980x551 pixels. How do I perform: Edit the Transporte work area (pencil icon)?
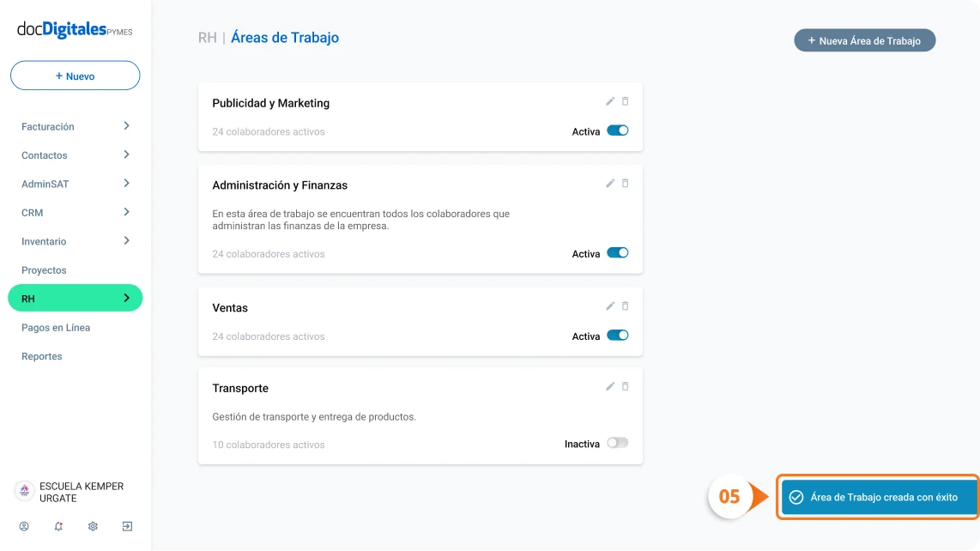(610, 387)
